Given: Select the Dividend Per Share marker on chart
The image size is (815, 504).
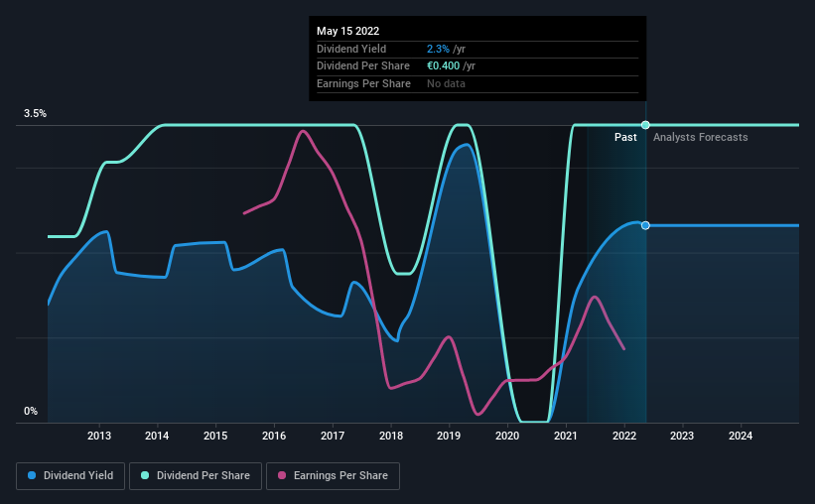Looking at the screenshot, I should pos(645,125).
